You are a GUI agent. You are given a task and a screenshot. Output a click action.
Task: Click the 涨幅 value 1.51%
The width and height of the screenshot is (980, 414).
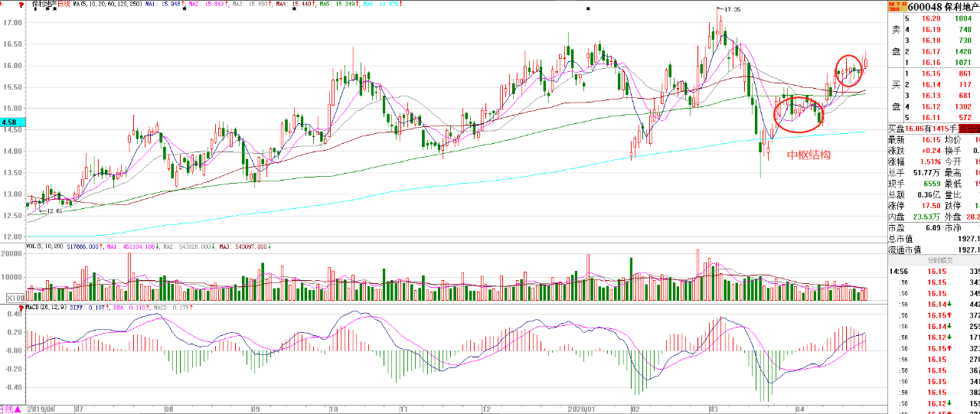click(x=932, y=162)
